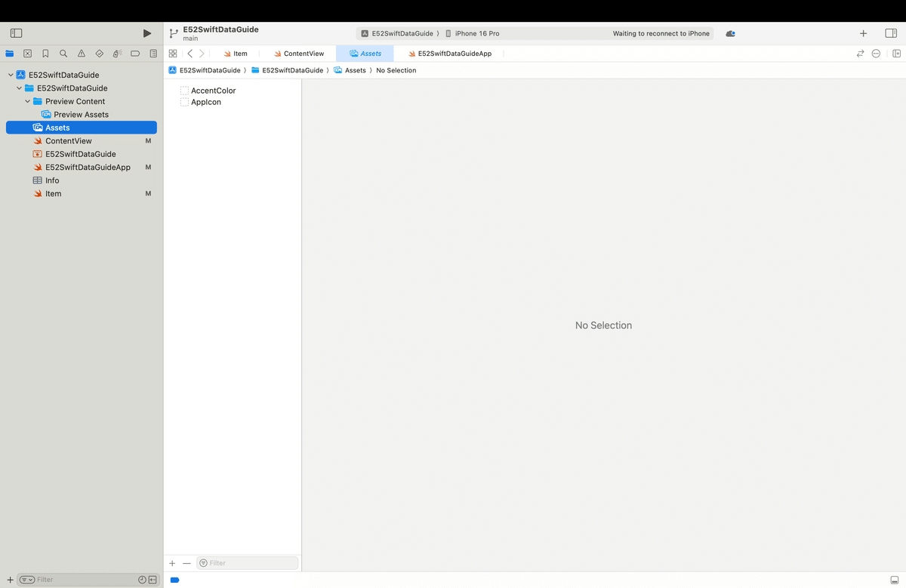Go forward with the right chevron
Viewport: 906px width, 588px height.
coord(202,54)
